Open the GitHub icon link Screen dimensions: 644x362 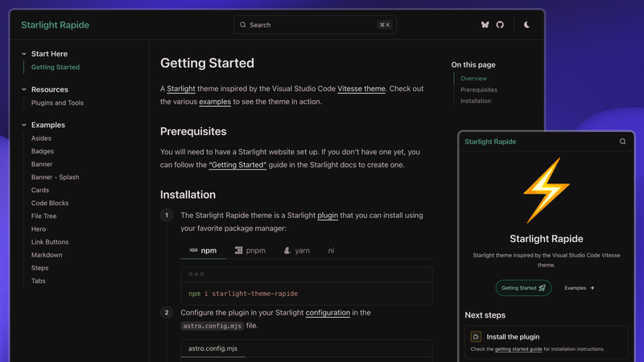point(500,25)
